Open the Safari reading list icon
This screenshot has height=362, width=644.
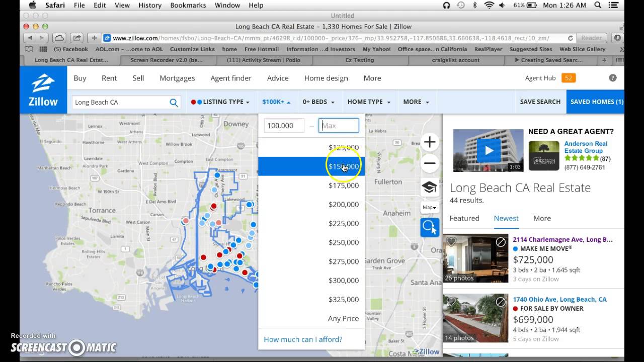click(x=29, y=49)
